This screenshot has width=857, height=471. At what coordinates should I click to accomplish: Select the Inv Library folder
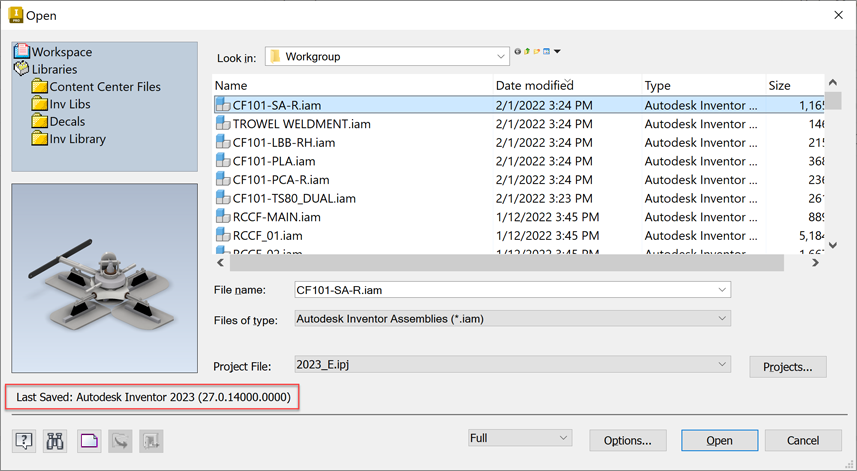pos(69,139)
